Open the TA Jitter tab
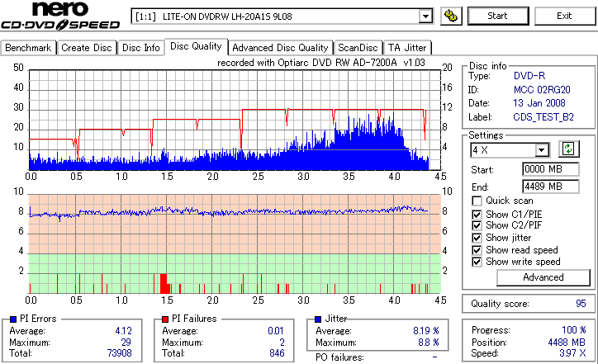 (x=407, y=48)
